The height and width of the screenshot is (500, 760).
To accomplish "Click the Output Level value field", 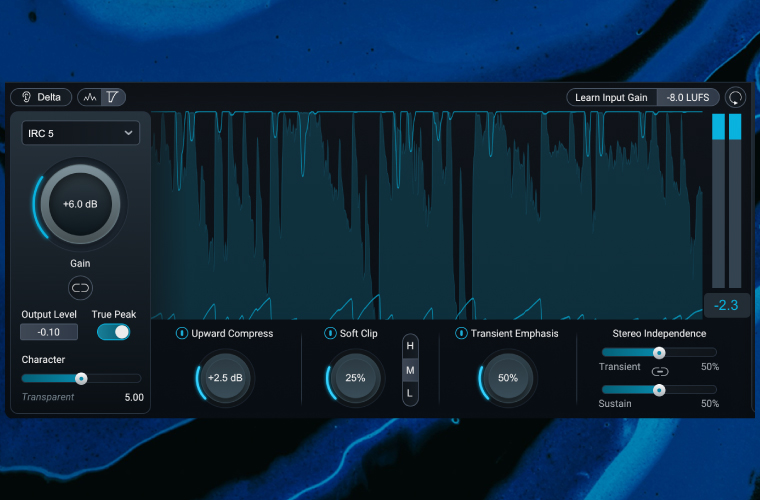I will point(48,332).
